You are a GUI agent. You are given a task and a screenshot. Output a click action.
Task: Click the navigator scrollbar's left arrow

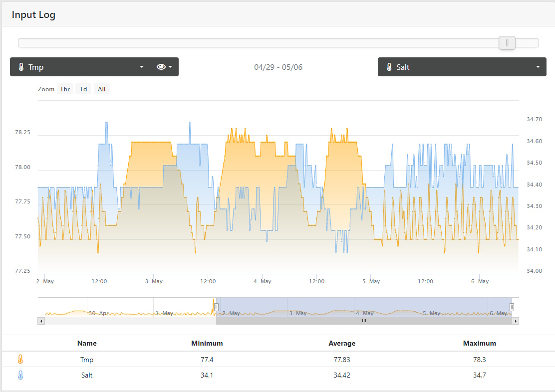(x=41, y=321)
